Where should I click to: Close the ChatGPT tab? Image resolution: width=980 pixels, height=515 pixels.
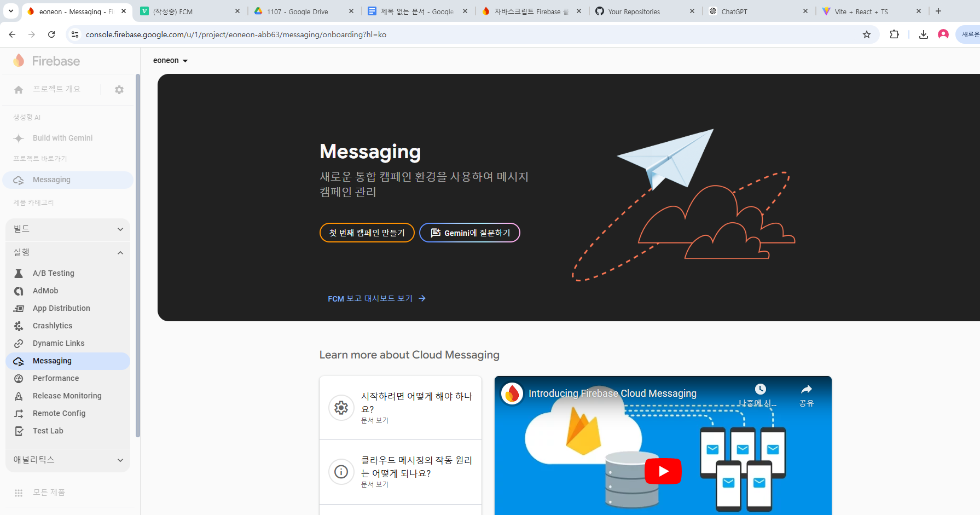[x=805, y=11]
